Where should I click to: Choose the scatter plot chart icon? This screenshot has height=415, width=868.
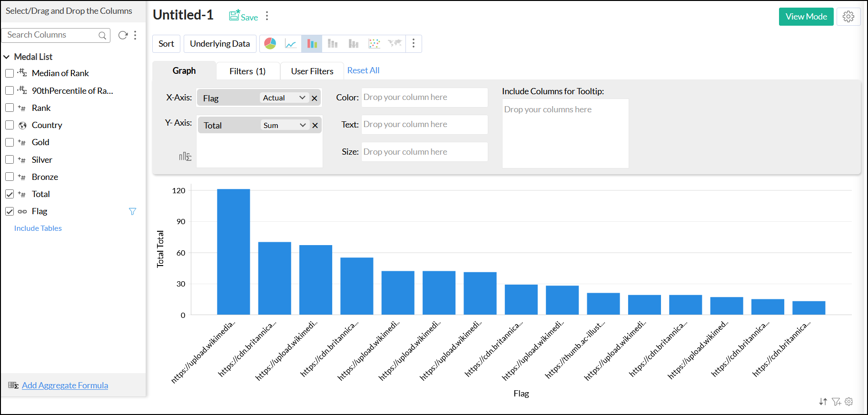375,44
